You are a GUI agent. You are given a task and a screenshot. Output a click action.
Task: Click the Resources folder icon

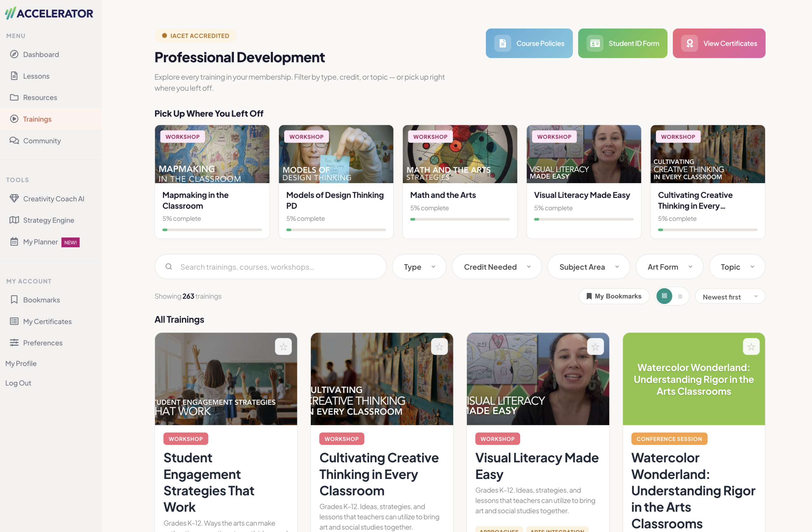[x=14, y=97]
